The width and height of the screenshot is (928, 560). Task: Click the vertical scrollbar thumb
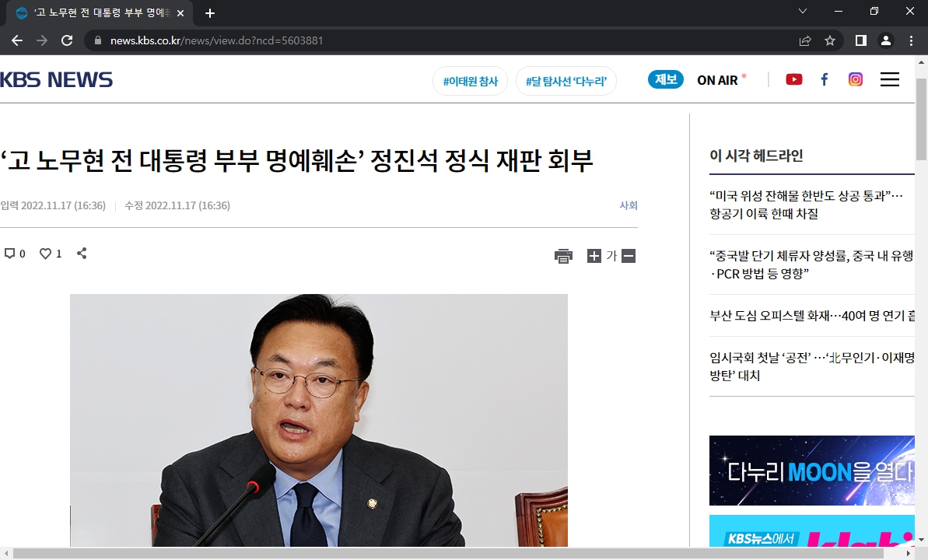pyautogui.click(x=922, y=118)
